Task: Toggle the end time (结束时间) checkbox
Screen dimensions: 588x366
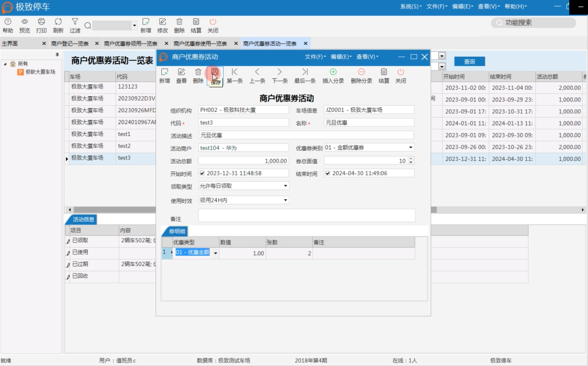Action: point(327,173)
